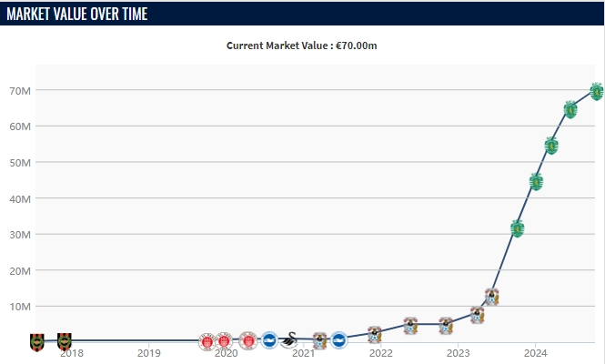Click the Brighton crest left of the swan

click(269, 340)
